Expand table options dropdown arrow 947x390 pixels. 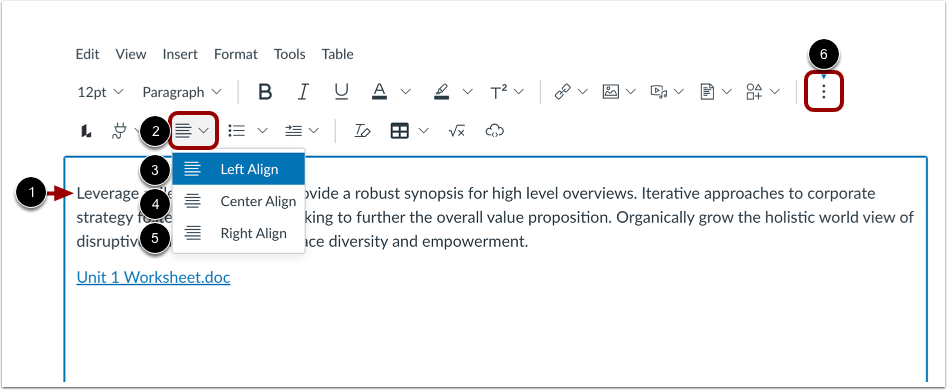pyautogui.click(x=424, y=130)
